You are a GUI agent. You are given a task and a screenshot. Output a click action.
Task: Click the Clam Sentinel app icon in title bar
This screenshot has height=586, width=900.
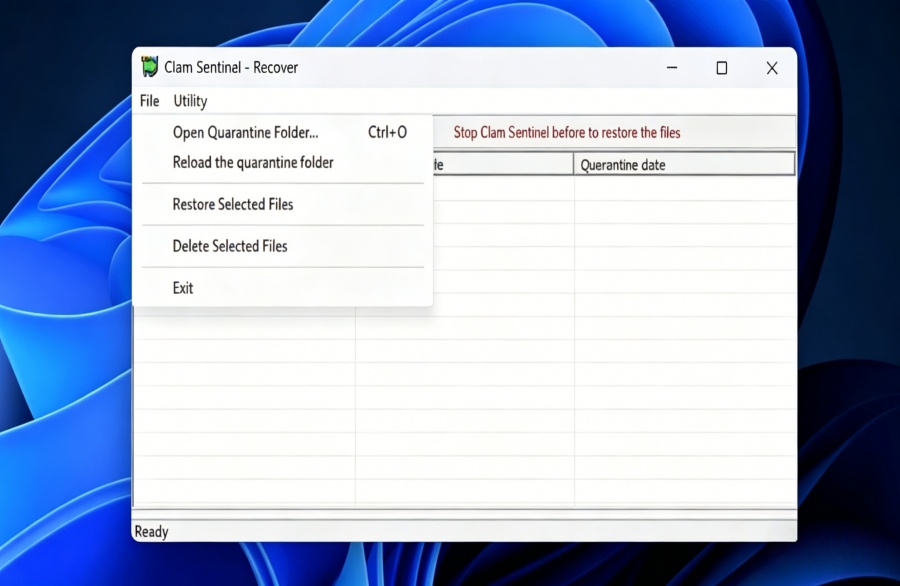pyautogui.click(x=149, y=67)
